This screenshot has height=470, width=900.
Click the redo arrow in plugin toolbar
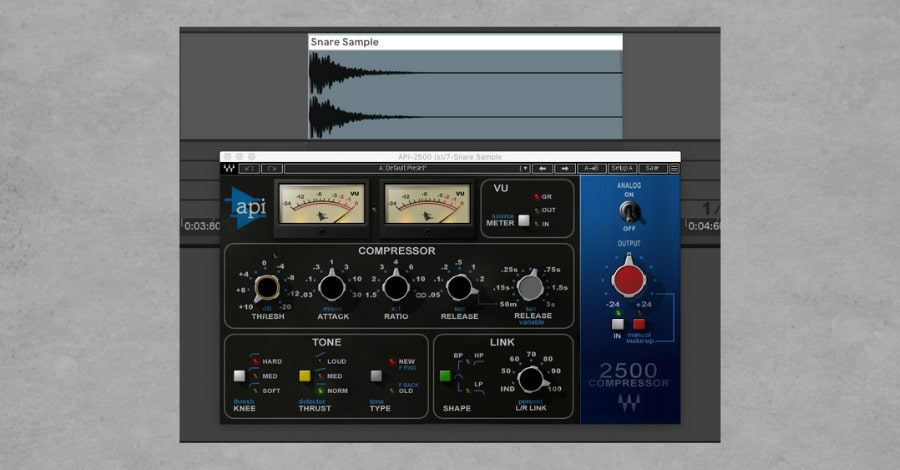(x=271, y=169)
